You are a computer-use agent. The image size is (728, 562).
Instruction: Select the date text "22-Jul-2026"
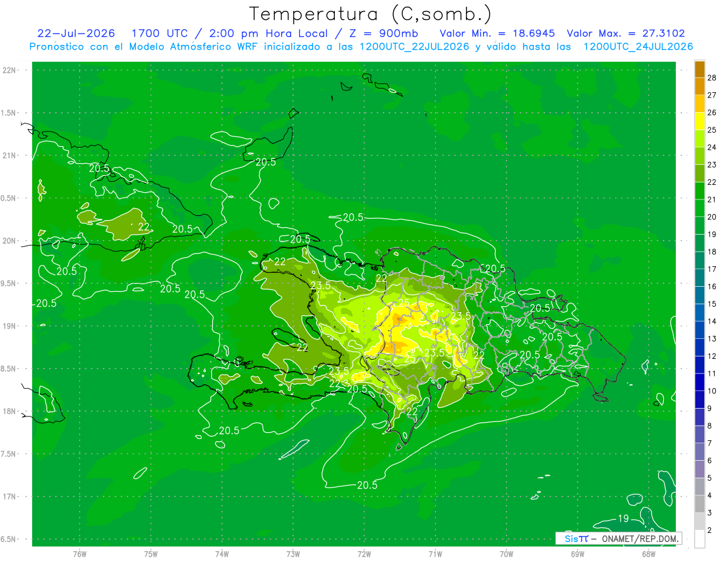click(x=76, y=33)
